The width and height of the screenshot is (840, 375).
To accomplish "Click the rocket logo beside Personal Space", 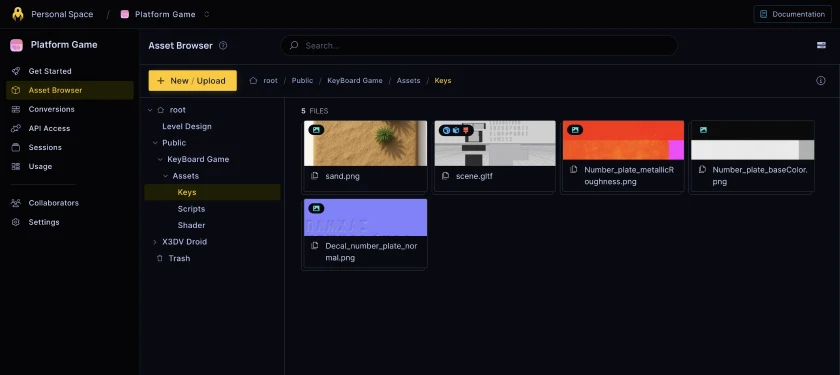I will [18, 14].
